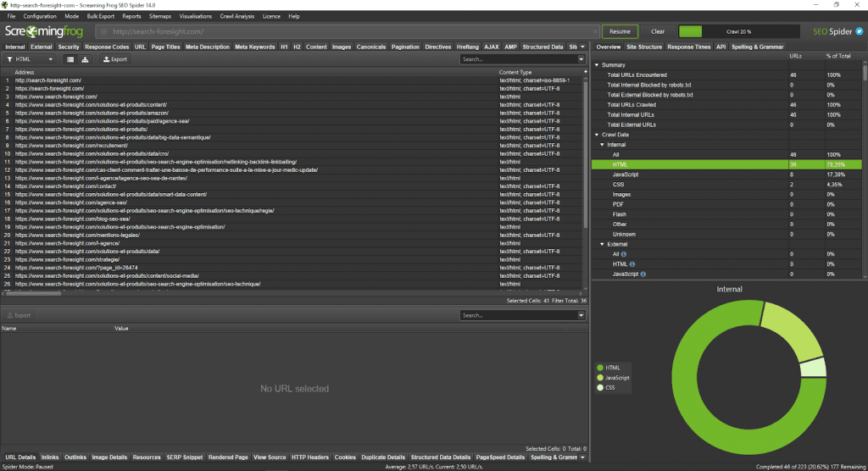Switch to tree view icon
The width and height of the screenshot is (868, 471).
coord(85,59)
